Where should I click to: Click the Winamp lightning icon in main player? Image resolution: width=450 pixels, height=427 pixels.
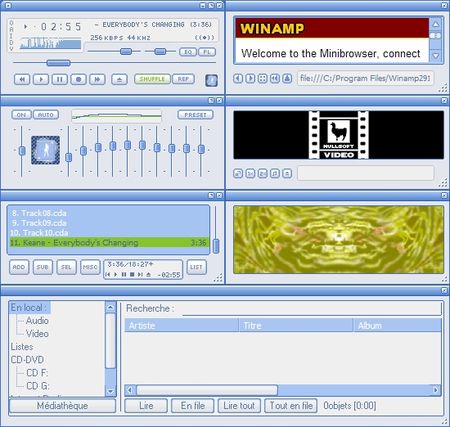tap(211, 80)
